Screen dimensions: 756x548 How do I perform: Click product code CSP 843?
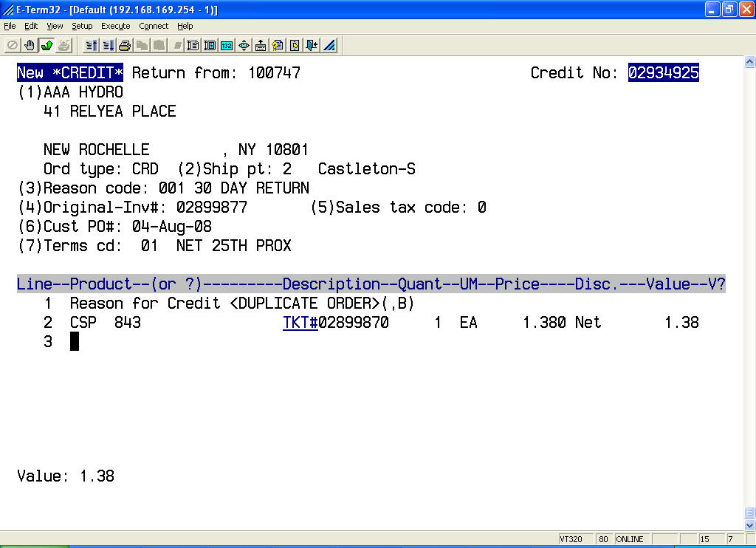pyautogui.click(x=106, y=322)
